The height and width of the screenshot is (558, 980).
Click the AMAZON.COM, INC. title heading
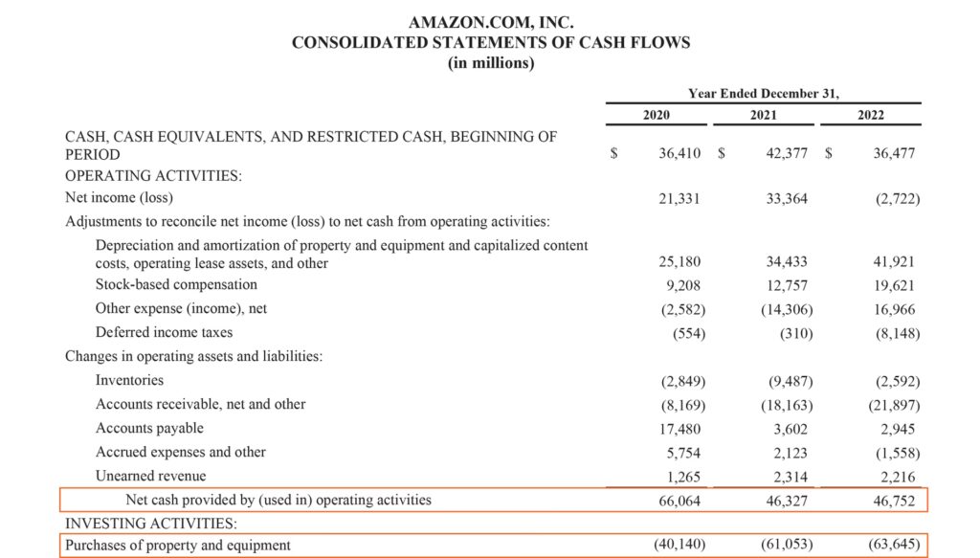(x=491, y=21)
